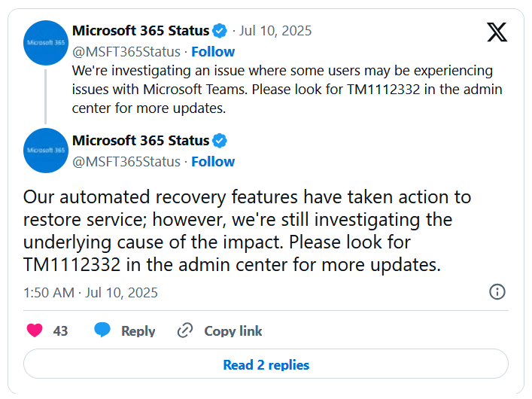Screen dimensions: 532x399
Task: Open the X logo in the corner
Action: [x=497, y=32]
